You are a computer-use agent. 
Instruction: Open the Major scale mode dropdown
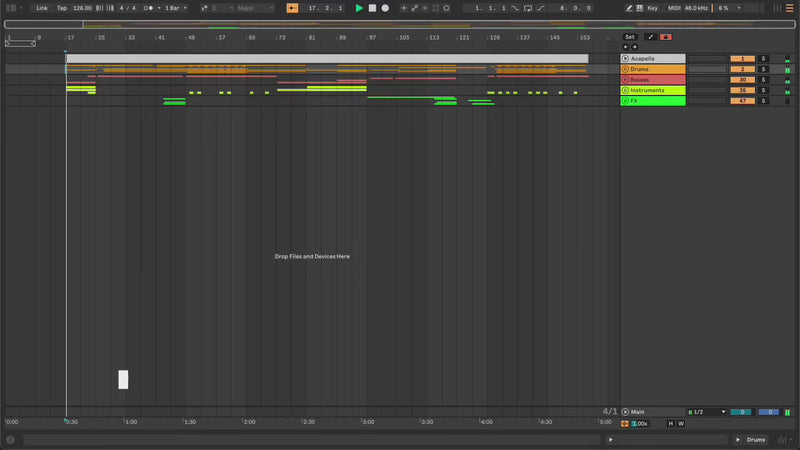[254, 8]
